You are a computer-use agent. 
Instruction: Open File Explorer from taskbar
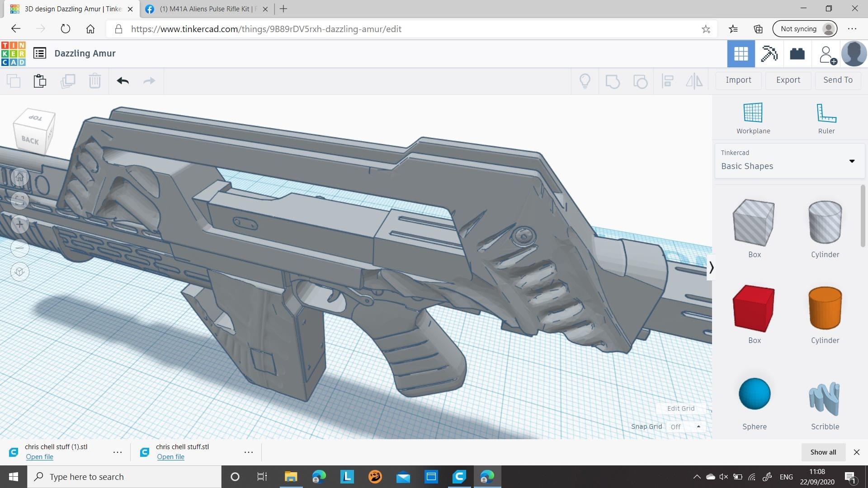[x=291, y=477]
